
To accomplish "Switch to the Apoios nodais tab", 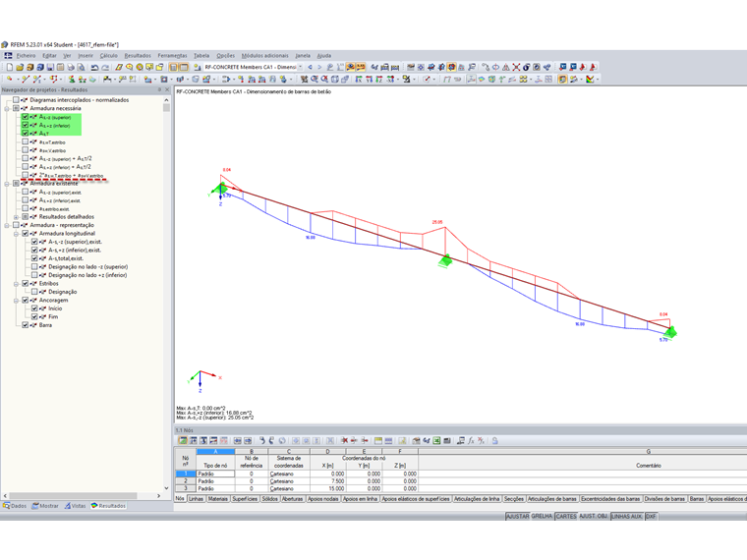I will pyautogui.click(x=323, y=499).
